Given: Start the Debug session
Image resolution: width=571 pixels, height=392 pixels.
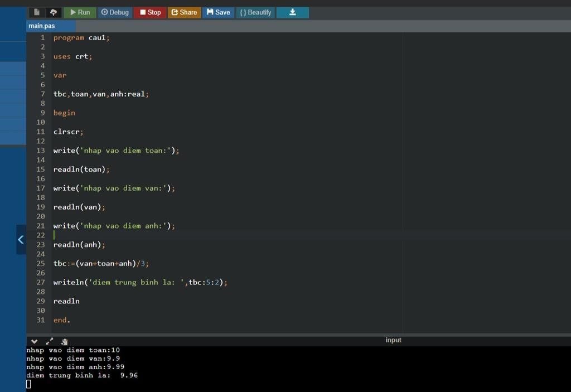Looking at the screenshot, I should point(115,12).
